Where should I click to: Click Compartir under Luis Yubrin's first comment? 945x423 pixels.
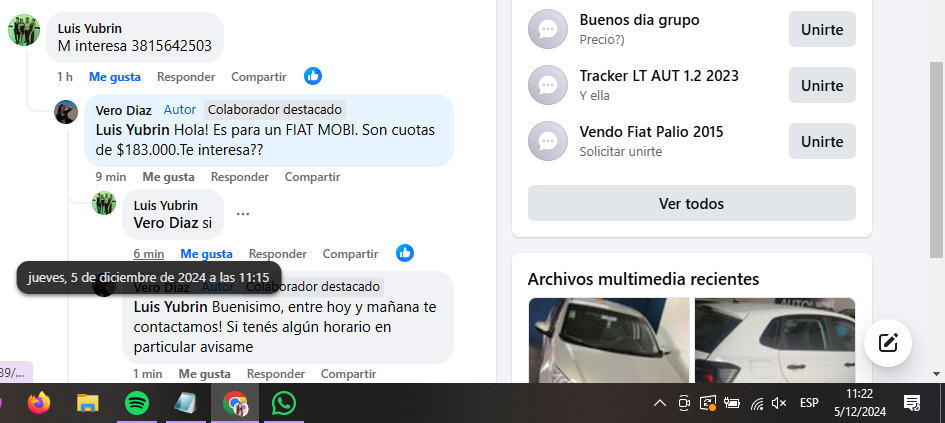pyautogui.click(x=259, y=77)
